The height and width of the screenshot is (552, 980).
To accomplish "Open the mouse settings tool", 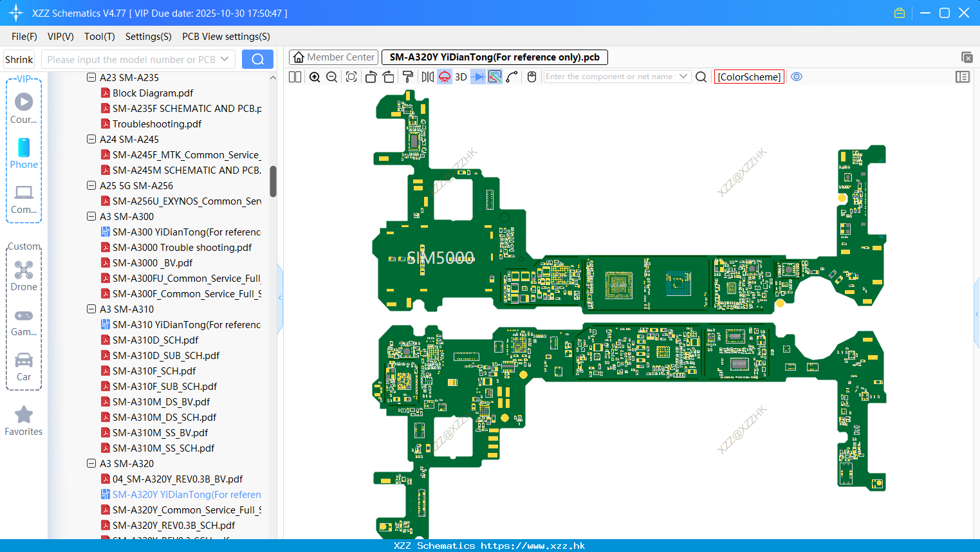I will click(x=531, y=77).
